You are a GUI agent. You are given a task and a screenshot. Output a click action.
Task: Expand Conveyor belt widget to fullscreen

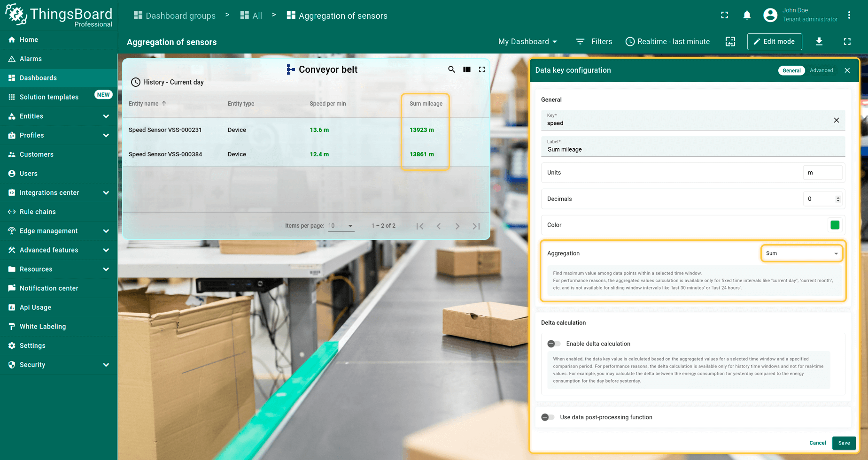tap(482, 69)
